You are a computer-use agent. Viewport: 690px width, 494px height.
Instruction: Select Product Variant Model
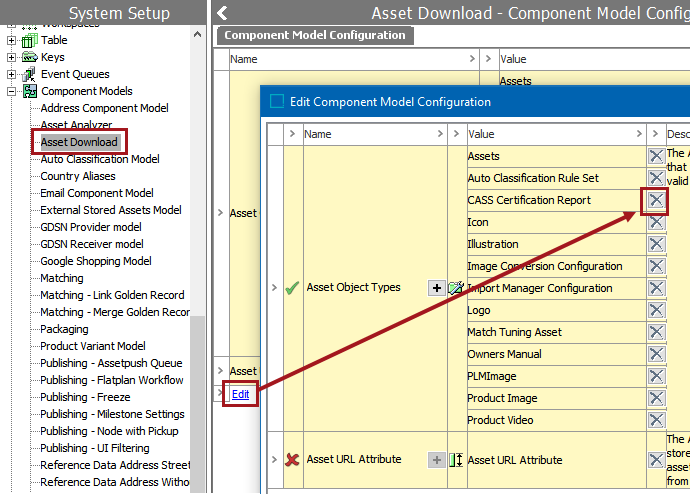pyautogui.click(x=93, y=346)
